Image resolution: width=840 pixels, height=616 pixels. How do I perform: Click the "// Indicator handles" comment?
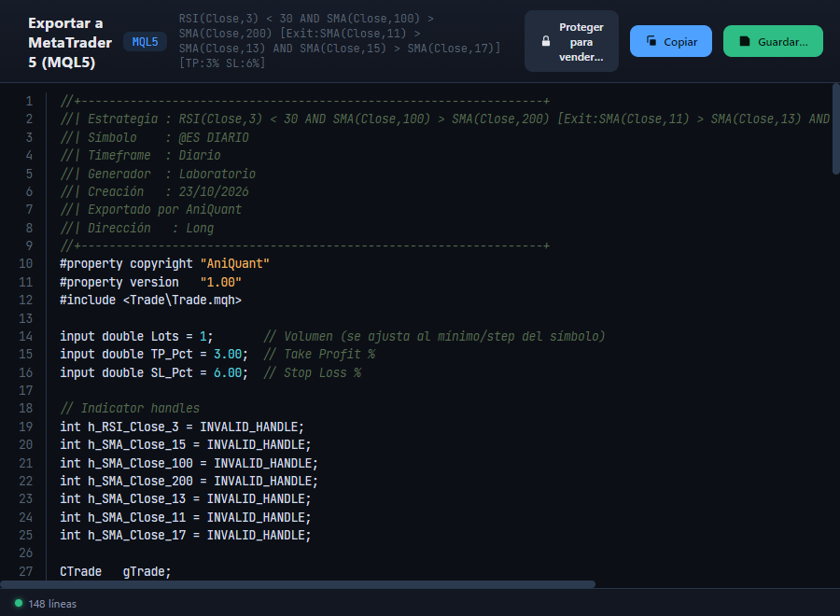[130, 408]
